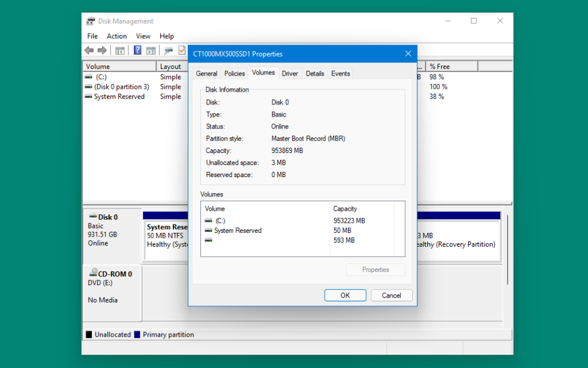
Task: Open Help using the blue question mark icon
Action: point(137,50)
